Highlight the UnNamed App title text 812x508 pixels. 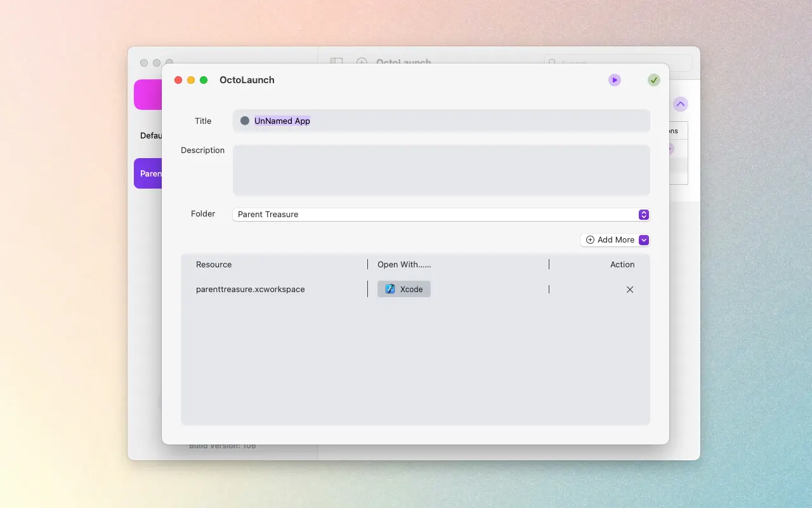[x=282, y=120]
